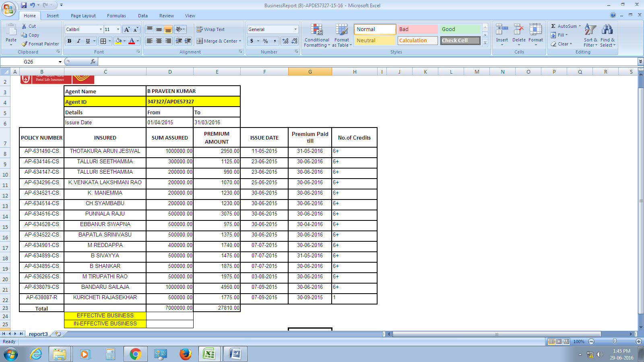Image resolution: width=644 pixels, height=362 pixels.
Task: Expand the formula bar
Action: (x=640, y=62)
